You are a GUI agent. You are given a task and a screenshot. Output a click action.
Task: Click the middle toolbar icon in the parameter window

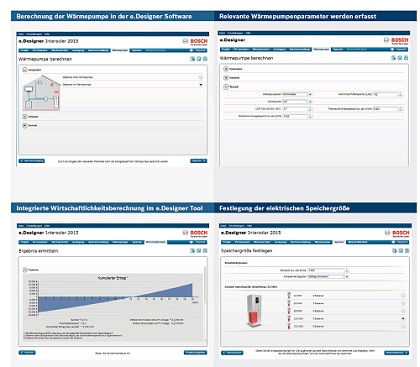(400, 58)
